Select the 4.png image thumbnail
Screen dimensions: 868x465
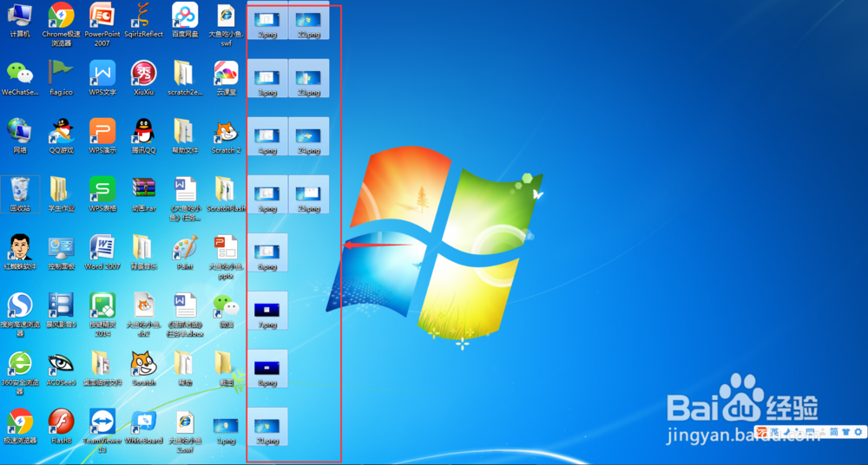(267, 136)
